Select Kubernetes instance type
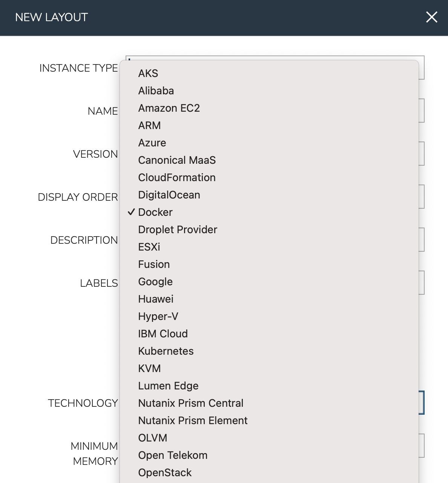The width and height of the screenshot is (448, 483). point(166,351)
